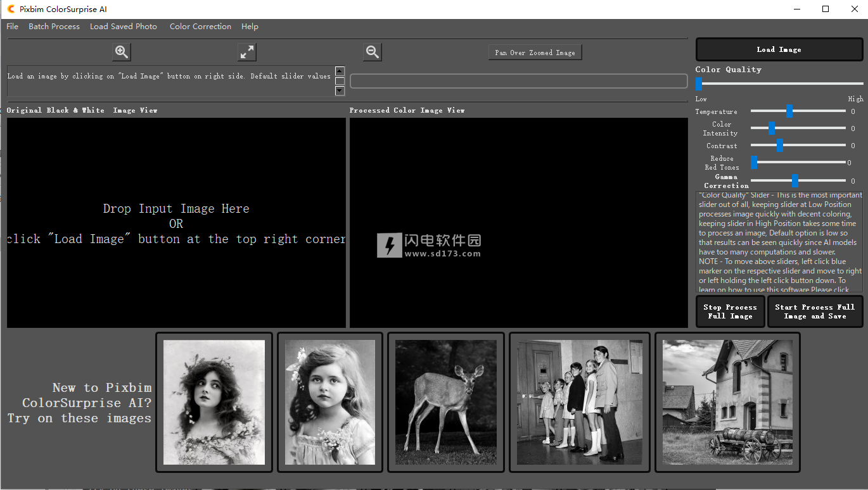The height and width of the screenshot is (490, 868).
Task: Click the Color Intensity slider handle
Action: [772, 129]
